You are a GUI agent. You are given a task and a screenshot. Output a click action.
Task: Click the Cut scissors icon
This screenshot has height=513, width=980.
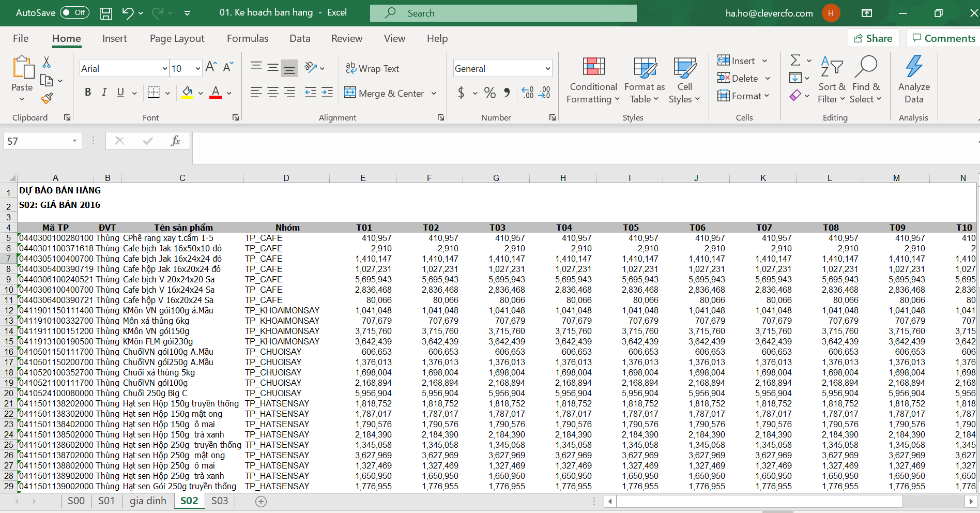point(47,63)
